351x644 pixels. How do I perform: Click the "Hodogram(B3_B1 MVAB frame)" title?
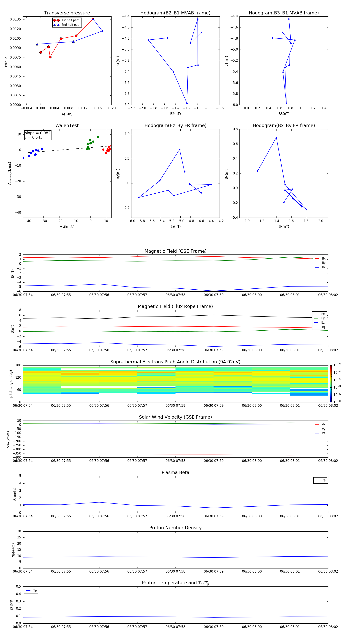coord(284,13)
